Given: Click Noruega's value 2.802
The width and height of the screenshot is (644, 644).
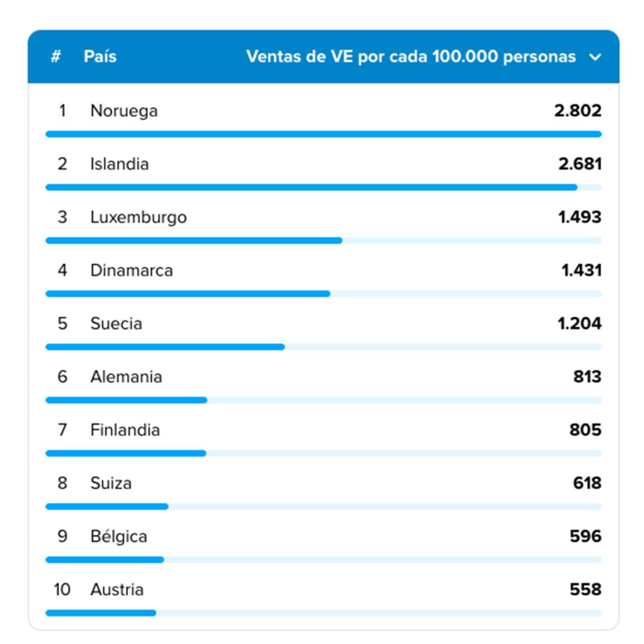Looking at the screenshot, I should click(x=578, y=111).
